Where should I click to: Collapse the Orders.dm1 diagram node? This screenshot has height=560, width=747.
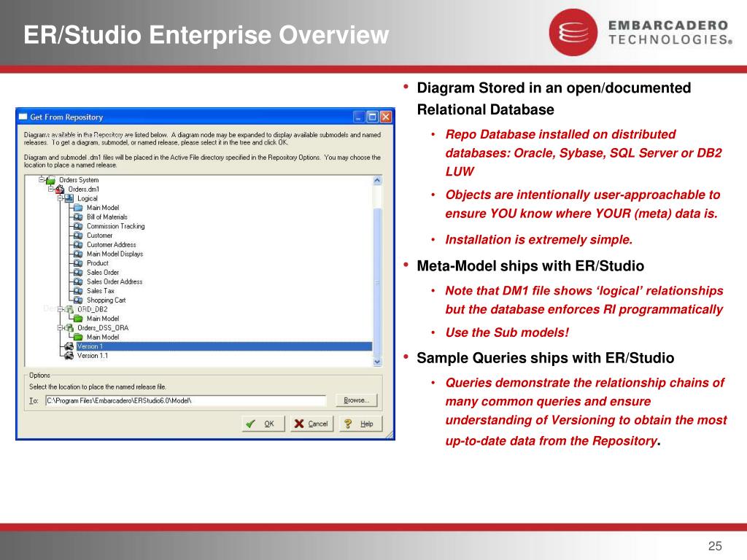point(51,190)
